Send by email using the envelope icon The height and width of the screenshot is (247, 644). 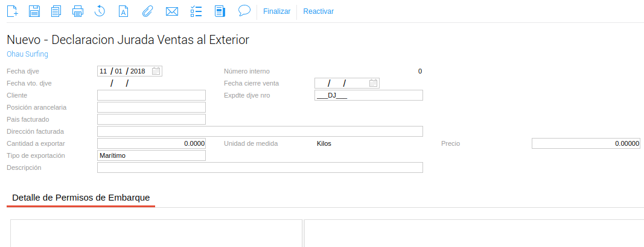tap(172, 11)
